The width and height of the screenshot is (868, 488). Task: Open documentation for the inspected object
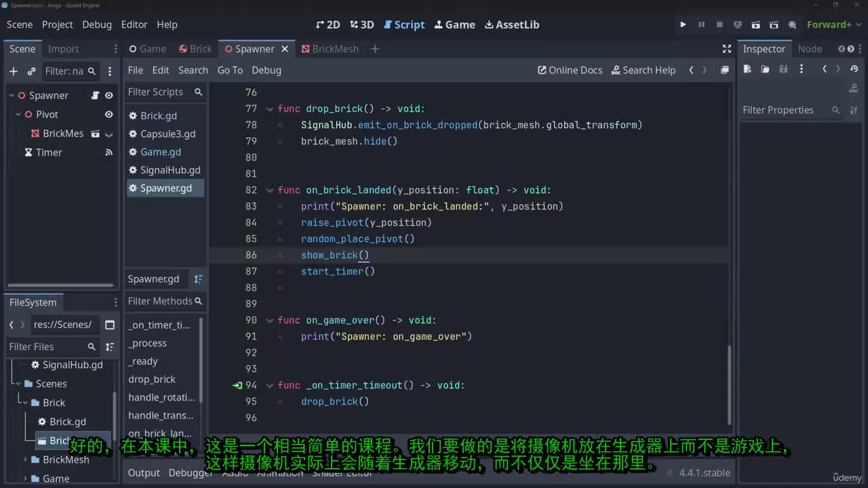point(854,89)
